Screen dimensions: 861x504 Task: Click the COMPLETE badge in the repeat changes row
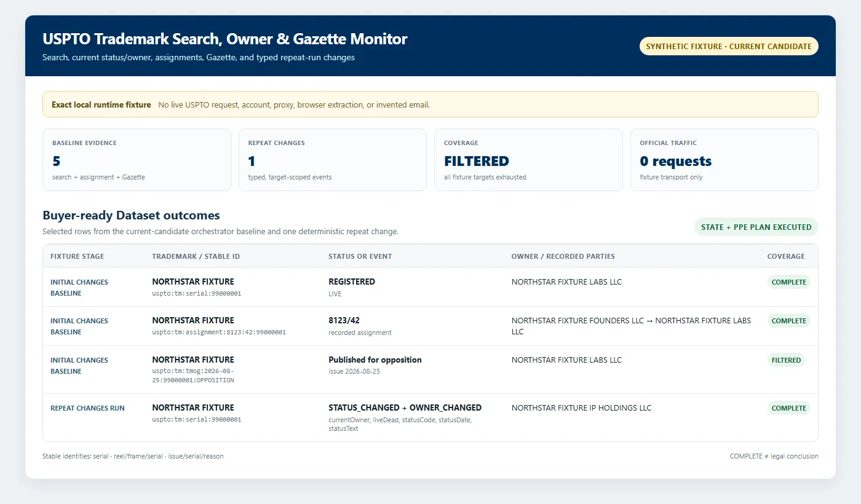789,408
